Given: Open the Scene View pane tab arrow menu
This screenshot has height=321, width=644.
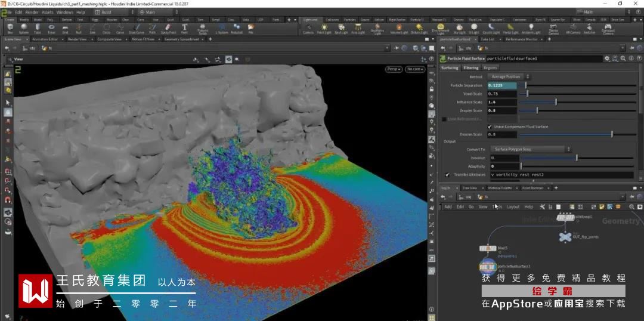Looking at the screenshot, I should (27, 39).
